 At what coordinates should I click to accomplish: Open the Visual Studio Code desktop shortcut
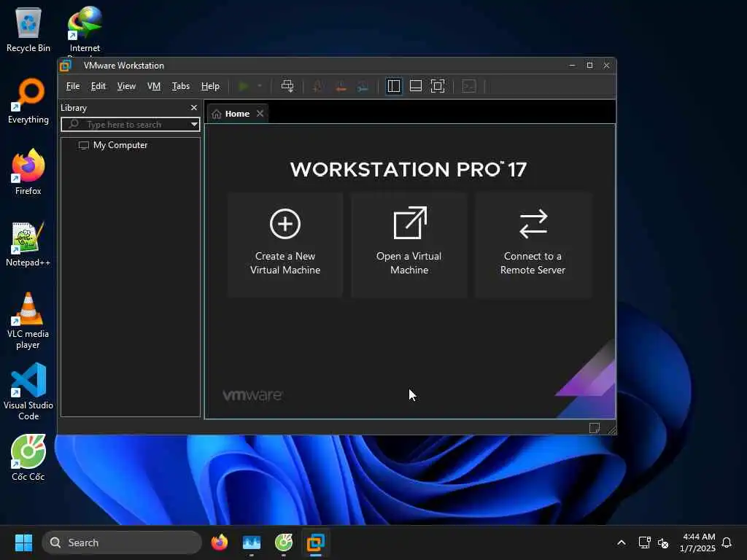point(28,392)
